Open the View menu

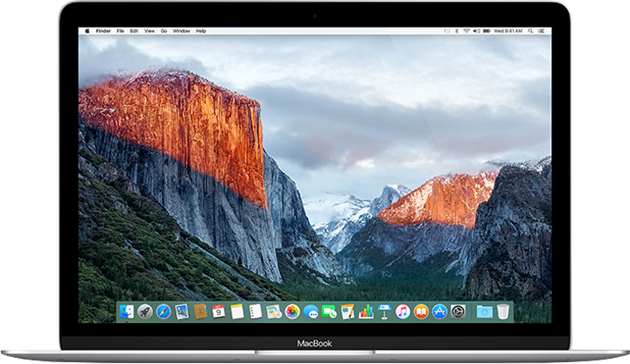point(150,31)
